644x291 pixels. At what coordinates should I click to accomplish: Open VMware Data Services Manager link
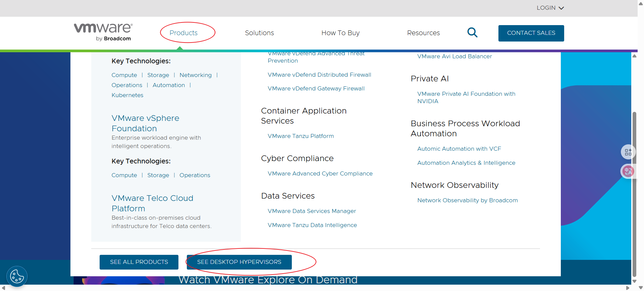pyautogui.click(x=312, y=211)
